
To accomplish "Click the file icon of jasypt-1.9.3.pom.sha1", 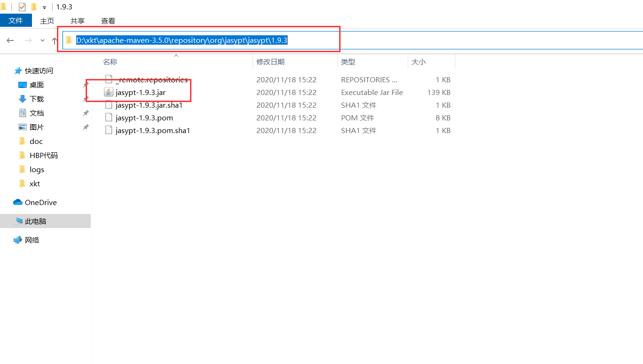I will pyautogui.click(x=109, y=130).
